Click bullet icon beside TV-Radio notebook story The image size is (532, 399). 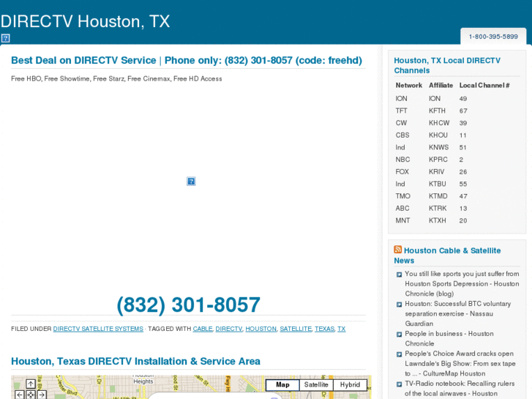(x=399, y=384)
